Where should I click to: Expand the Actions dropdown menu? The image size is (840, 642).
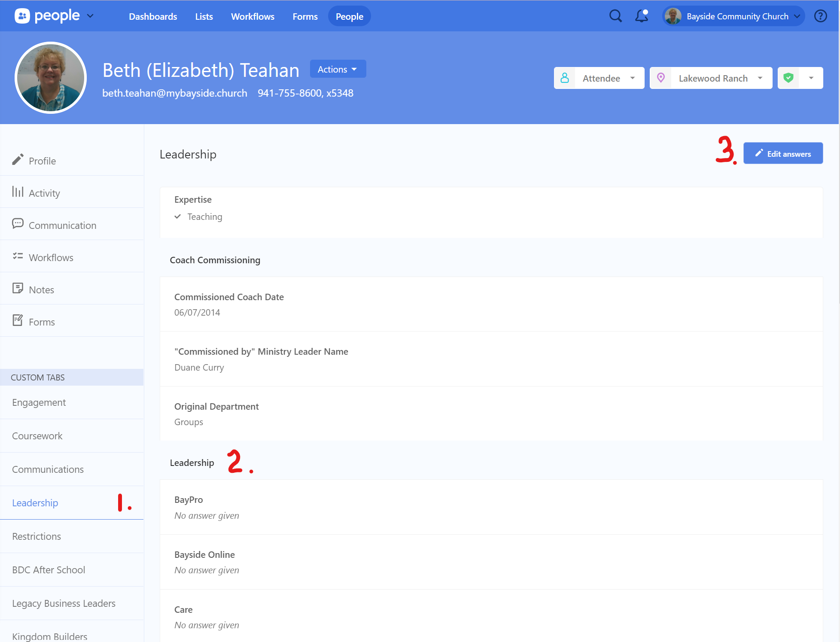[x=338, y=69]
